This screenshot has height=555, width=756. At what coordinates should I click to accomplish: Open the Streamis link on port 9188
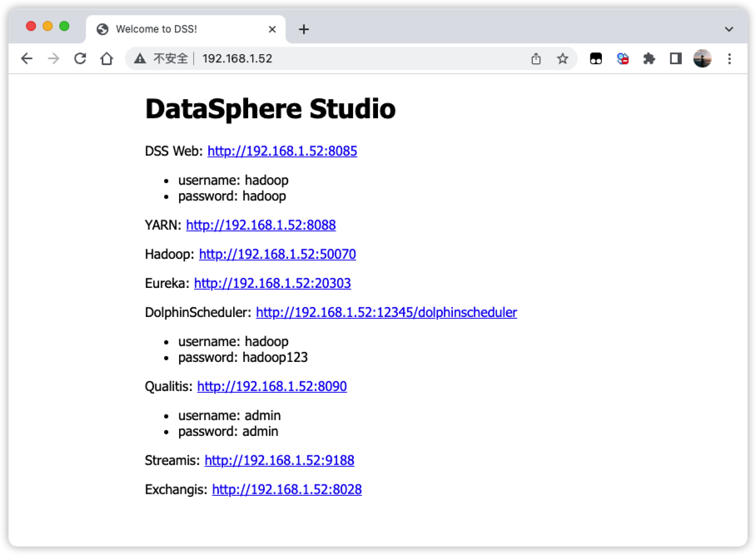(279, 461)
